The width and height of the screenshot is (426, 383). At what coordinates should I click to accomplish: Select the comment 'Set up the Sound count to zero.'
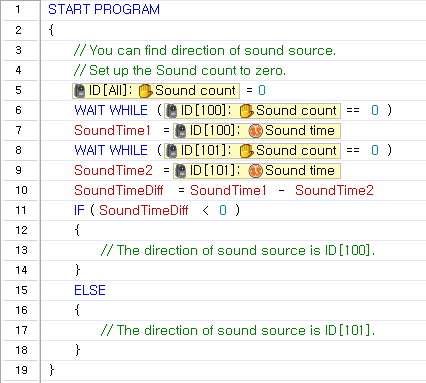click(180, 70)
